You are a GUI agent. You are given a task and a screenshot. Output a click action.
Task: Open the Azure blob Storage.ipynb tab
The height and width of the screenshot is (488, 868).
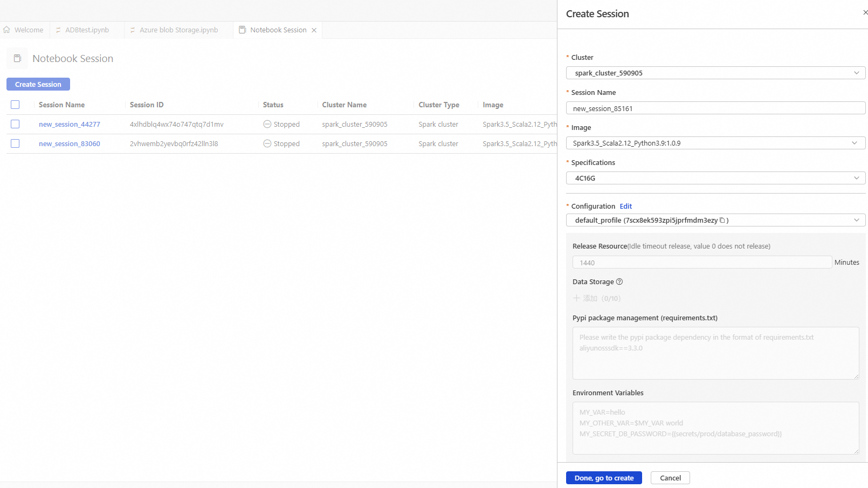point(178,30)
